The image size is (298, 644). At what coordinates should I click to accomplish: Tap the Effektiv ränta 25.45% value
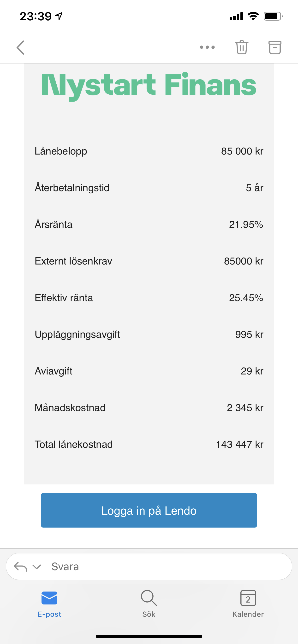tap(246, 298)
